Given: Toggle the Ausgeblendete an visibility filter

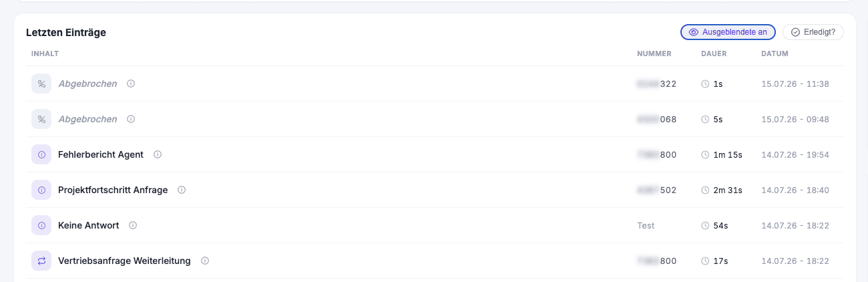Looking at the screenshot, I should (728, 32).
